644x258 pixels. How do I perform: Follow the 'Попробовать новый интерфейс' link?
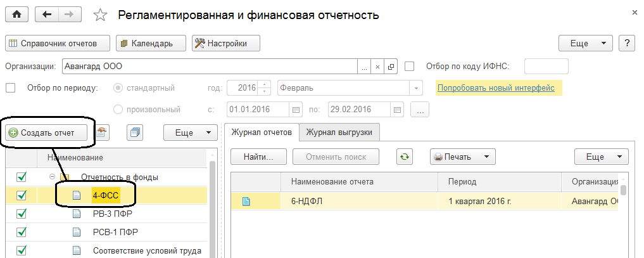[x=495, y=88]
